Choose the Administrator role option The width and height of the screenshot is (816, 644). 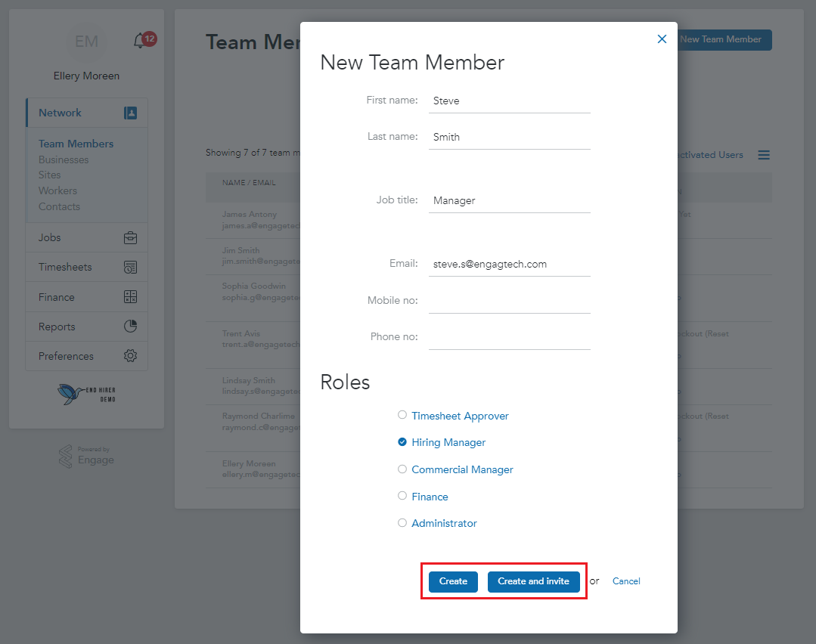[x=402, y=522]
